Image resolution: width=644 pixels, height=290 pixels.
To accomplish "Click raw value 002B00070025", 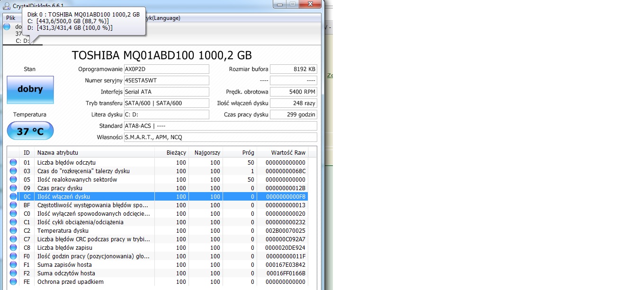I will point(285,230).
